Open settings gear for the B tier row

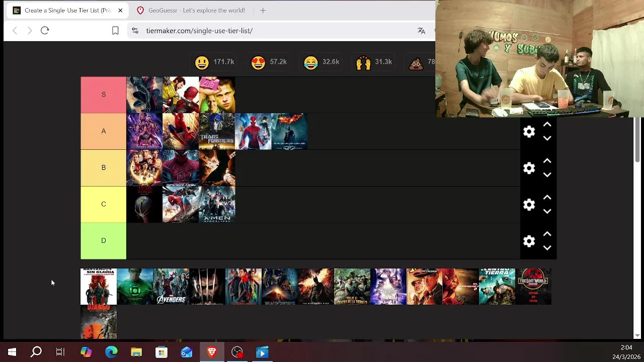(x=529, y=168)
